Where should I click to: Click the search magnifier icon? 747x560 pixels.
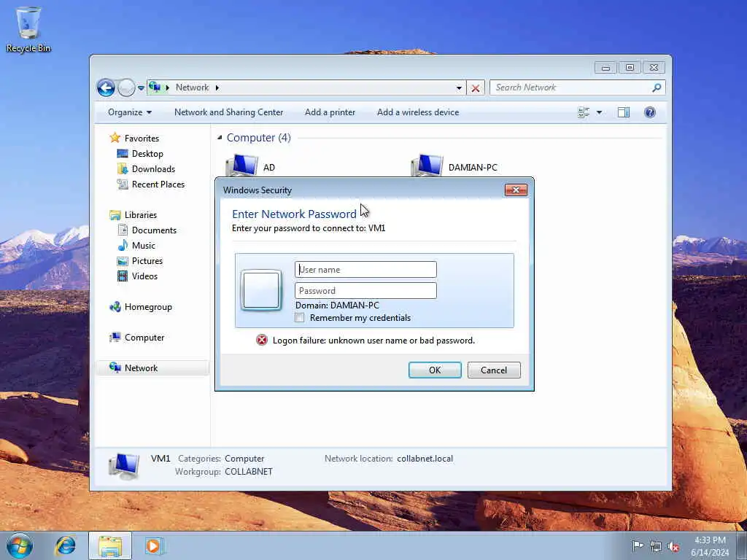click(657, 87)
